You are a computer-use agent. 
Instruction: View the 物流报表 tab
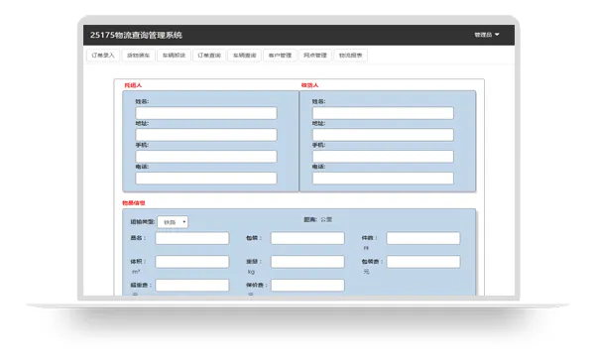click(x=350, y=56)
